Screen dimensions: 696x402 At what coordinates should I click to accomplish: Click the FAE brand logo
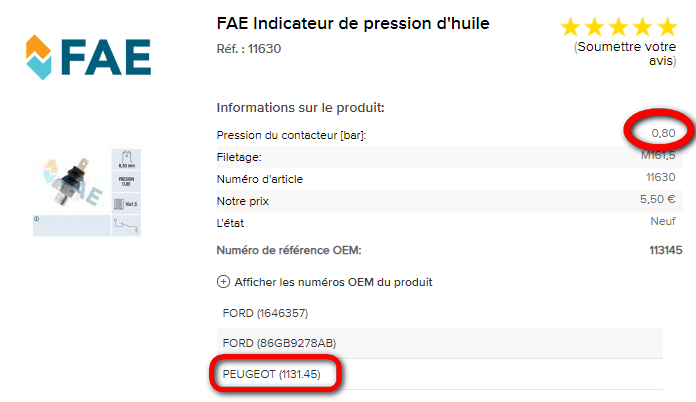click(x=88, y=57)
